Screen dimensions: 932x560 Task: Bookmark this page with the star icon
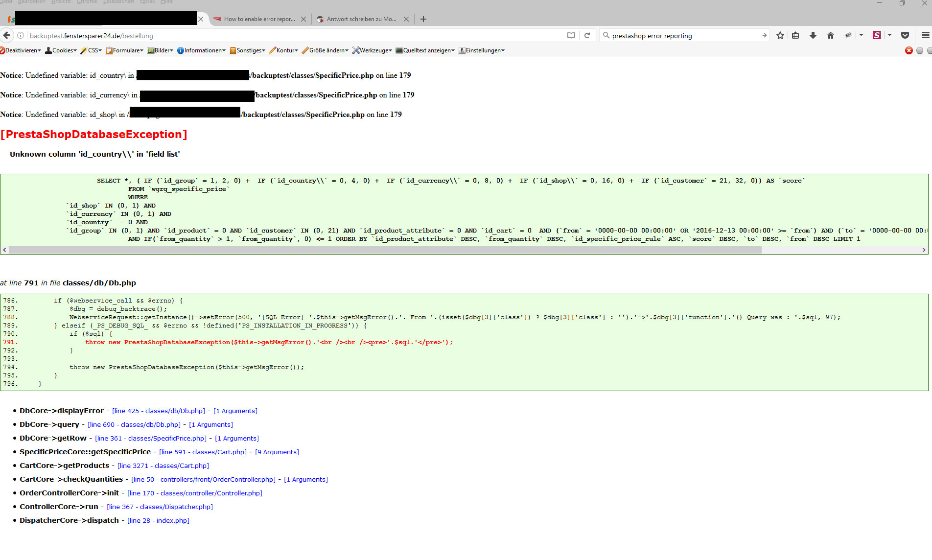780,35
